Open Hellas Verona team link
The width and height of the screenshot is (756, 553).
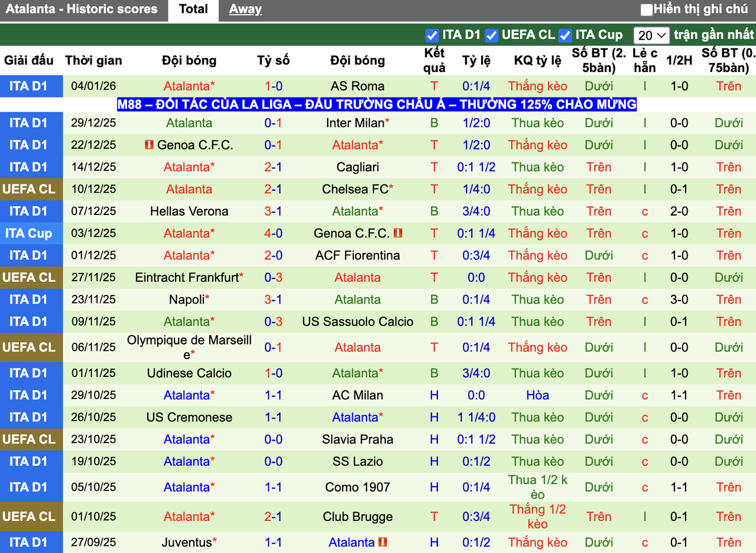coord(189,212)
